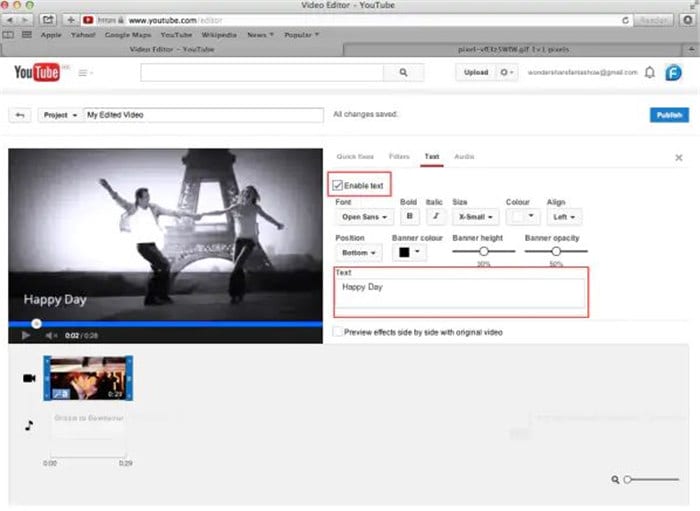The image size is (700, 511).
Task: Play the video preview
Action: coord(25,335)
